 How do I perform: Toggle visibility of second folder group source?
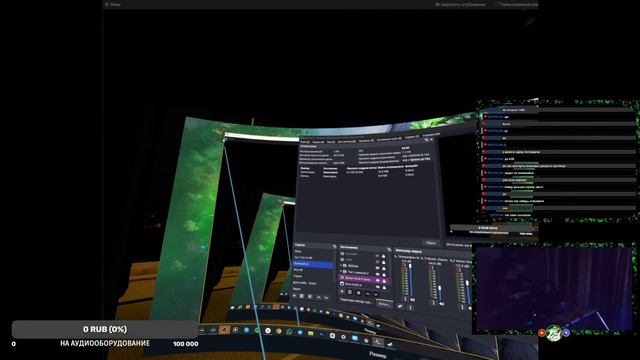point(378,274)
